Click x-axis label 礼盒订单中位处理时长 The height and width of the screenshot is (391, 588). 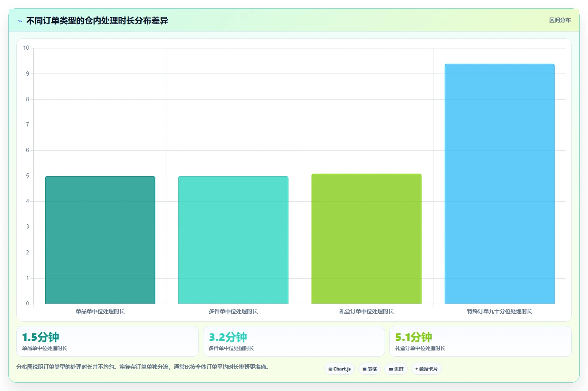coord(366,311)
